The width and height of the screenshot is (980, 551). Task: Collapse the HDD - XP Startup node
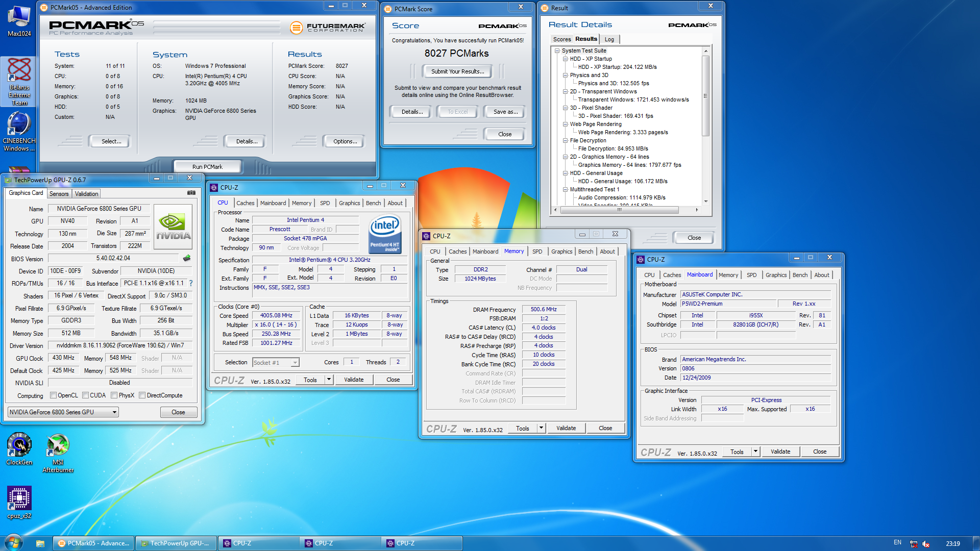(x=565, y=59)
